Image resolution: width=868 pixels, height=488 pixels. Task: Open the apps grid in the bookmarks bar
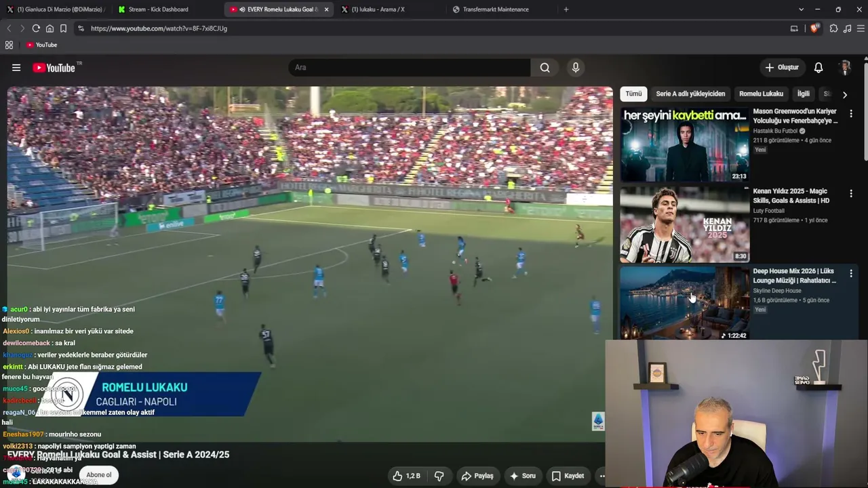(9, 45)
